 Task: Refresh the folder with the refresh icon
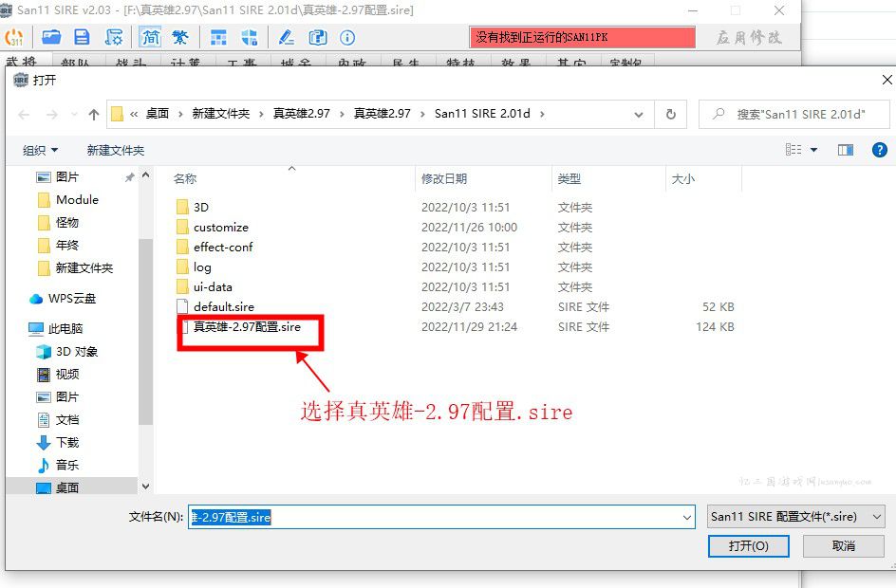671,115
